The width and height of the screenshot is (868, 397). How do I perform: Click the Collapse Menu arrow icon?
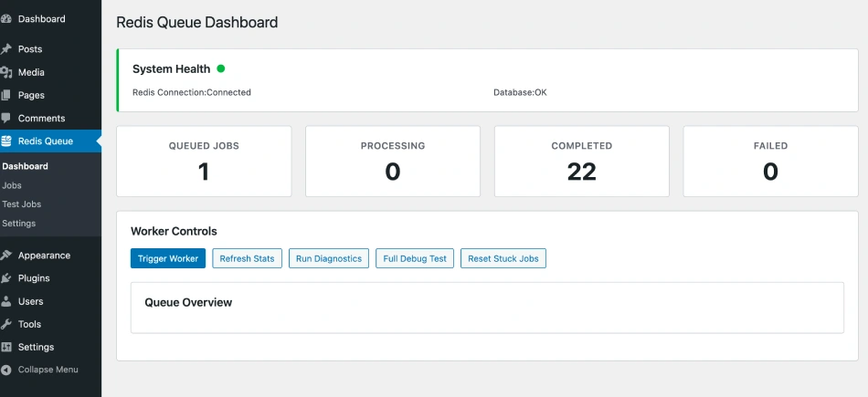6,370
